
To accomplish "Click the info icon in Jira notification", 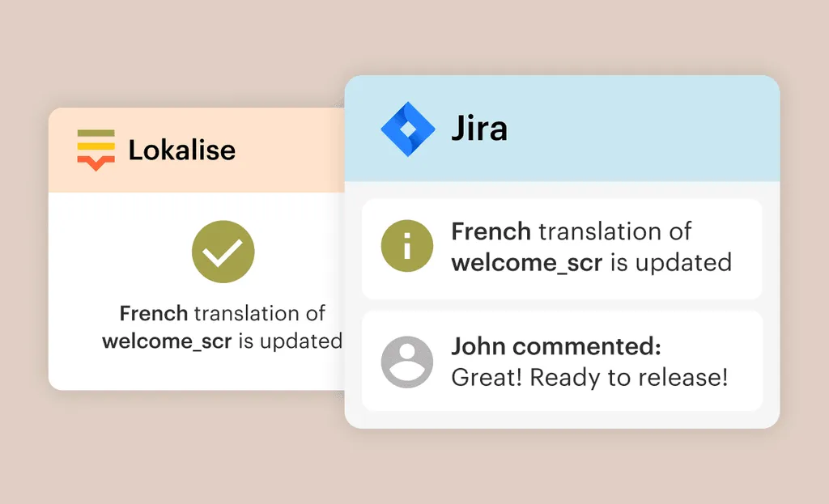I will [407, 248].
